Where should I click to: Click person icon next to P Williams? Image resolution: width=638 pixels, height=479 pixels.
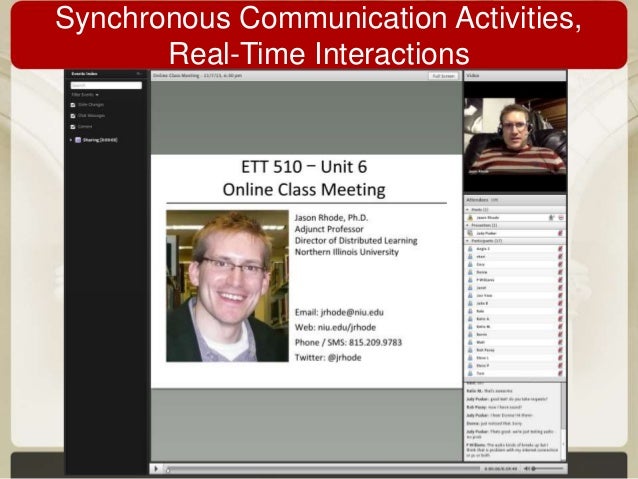[x=470, y=280]
